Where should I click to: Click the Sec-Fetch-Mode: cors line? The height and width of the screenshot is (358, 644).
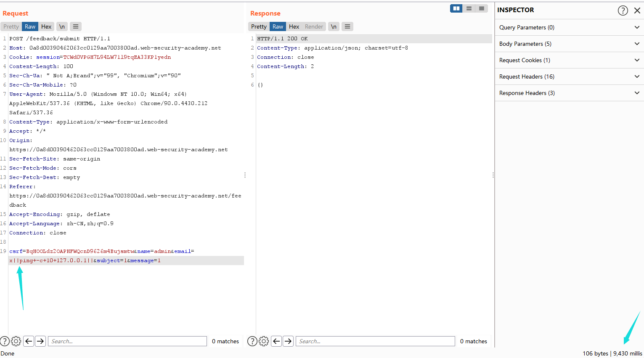[x=43, y=168]
